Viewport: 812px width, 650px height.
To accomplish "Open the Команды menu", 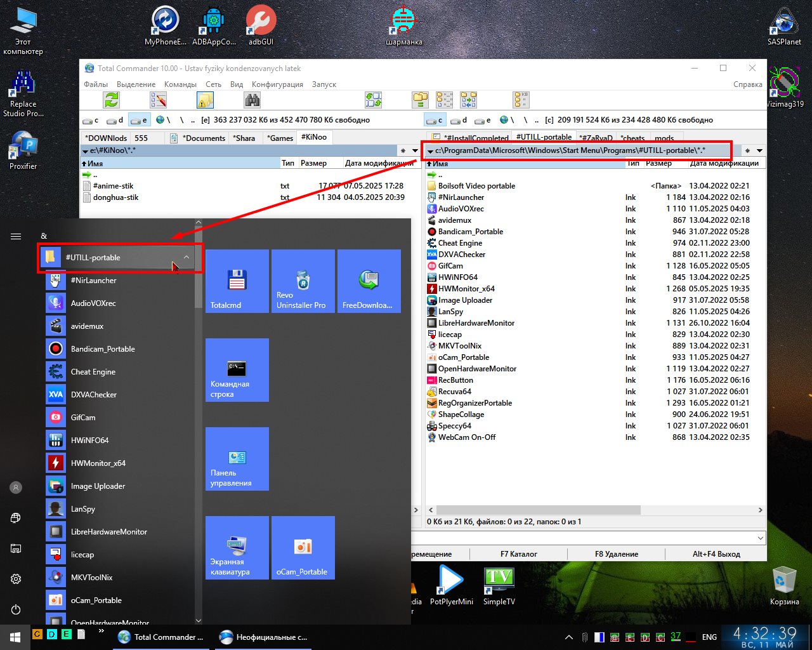I will coord(180,84).
